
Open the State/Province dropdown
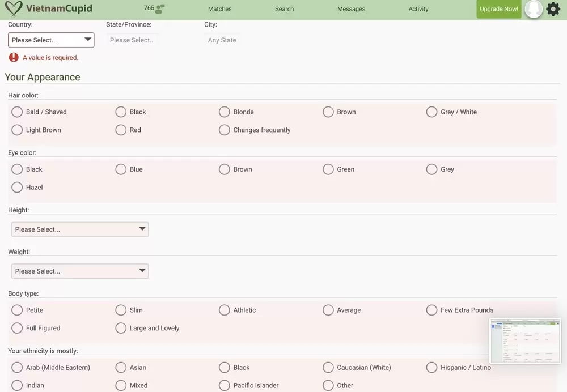click(132, 40)
